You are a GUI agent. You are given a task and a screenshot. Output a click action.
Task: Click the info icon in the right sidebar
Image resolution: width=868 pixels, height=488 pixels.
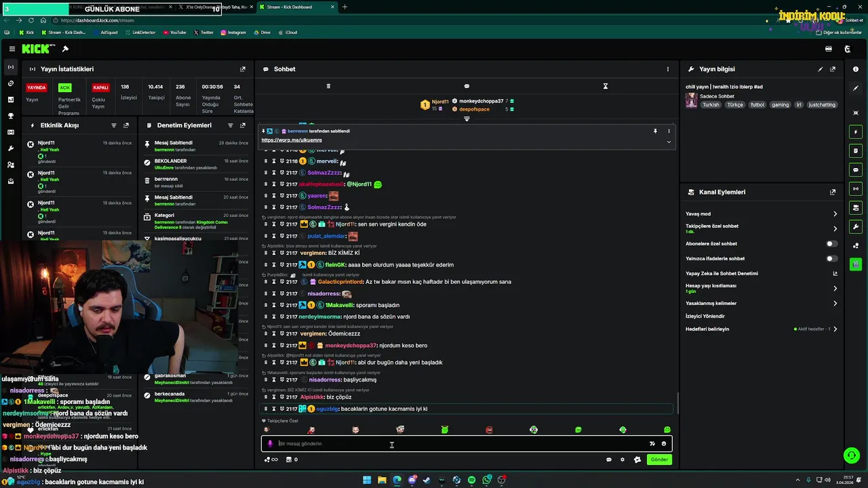pos(856,69)
